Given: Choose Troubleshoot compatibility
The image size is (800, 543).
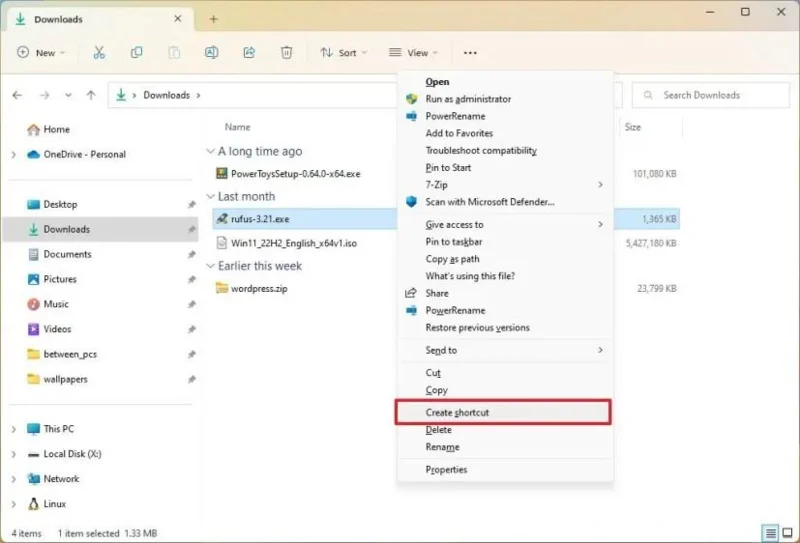Looking at the screenshot, I should (x=504, y=151).
